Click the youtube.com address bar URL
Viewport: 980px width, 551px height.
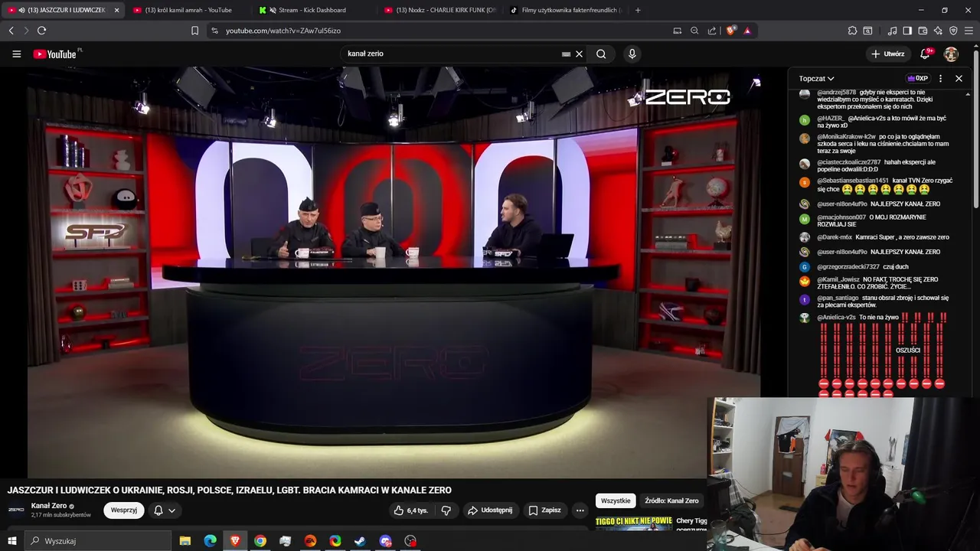(x=283, y=31)
